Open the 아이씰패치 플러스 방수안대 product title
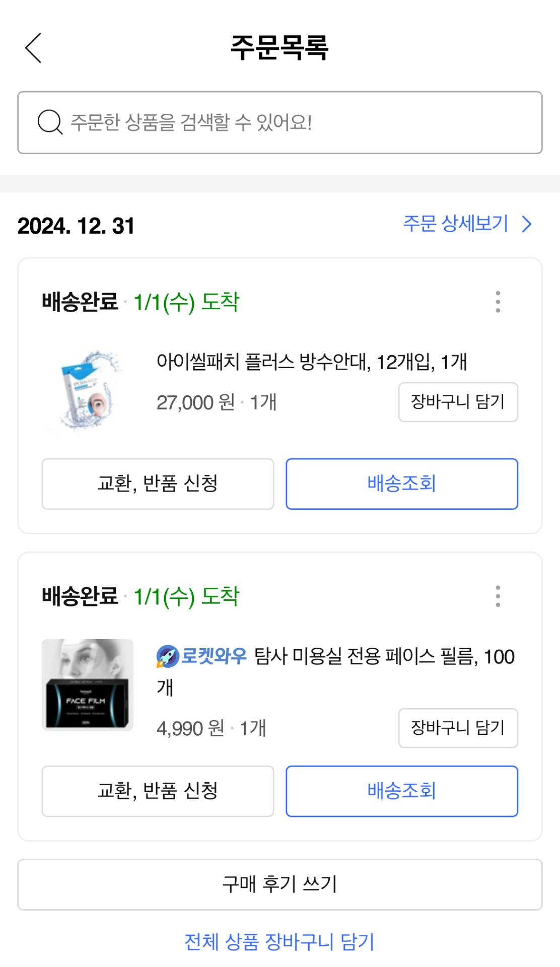560x967 pixels. (x=312, y=362)
